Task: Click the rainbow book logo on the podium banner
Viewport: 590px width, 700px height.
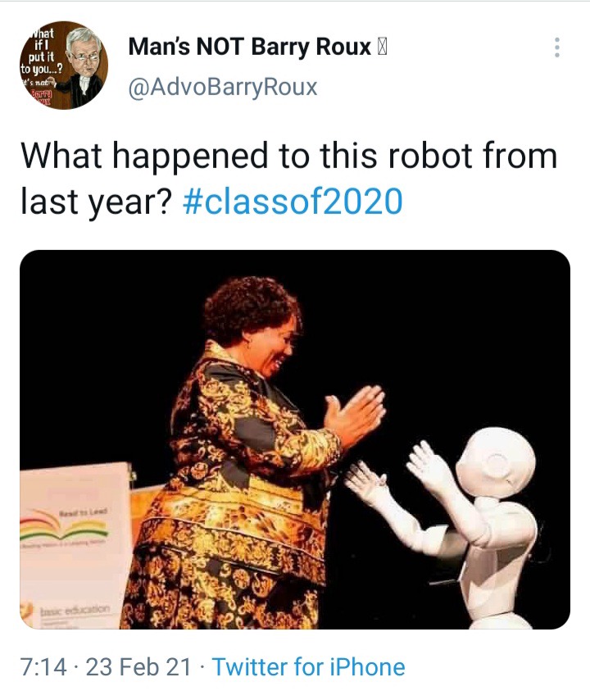Action: pyautogui.click(x=66, y=527)
